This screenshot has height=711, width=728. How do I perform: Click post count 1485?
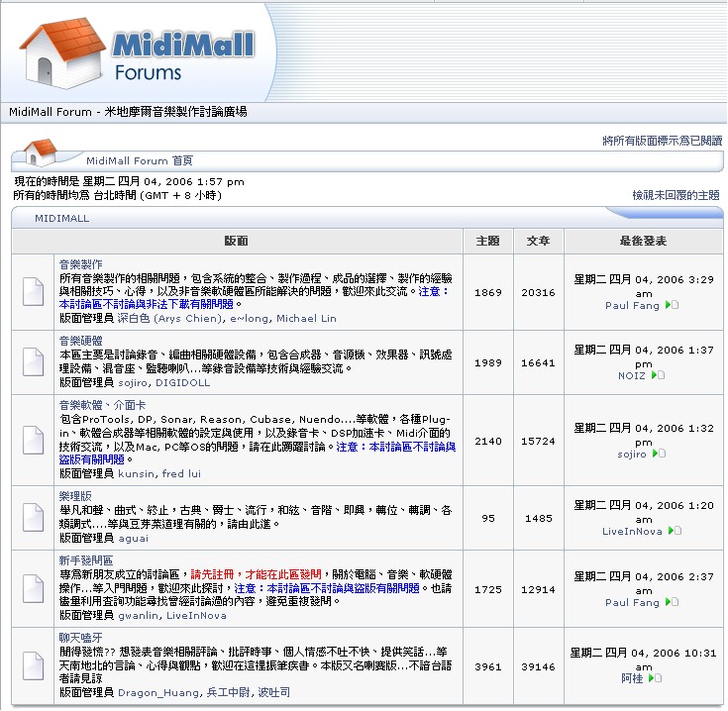539,518
